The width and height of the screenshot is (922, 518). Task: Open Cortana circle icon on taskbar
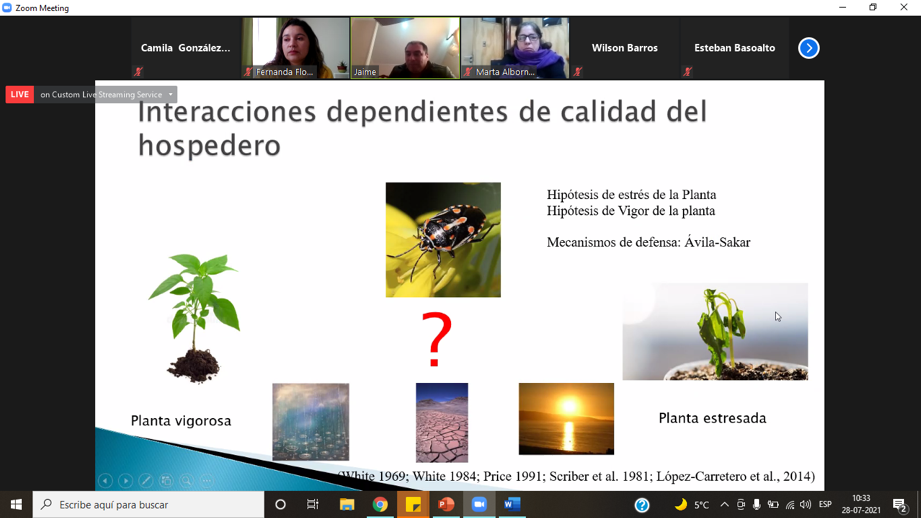coord(280,504)
